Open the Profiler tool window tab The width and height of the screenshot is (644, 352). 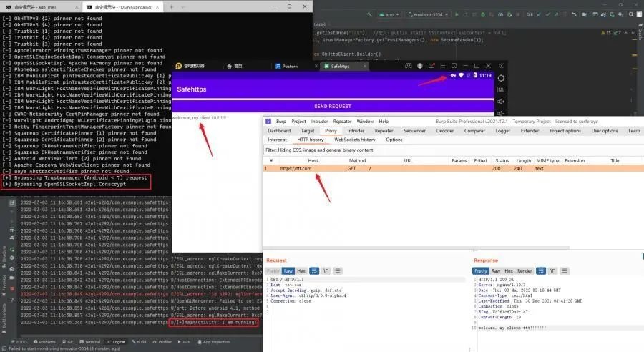click(x=162, y=342)
